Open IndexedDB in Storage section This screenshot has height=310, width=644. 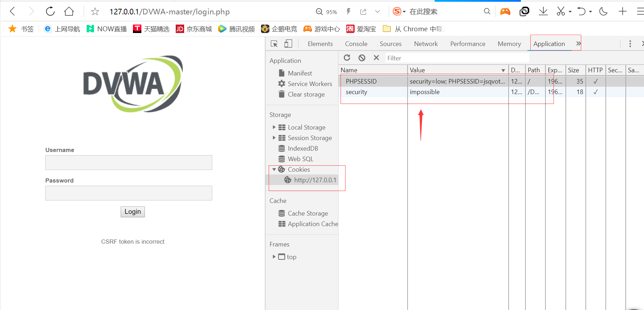click(x=303, y=148)
